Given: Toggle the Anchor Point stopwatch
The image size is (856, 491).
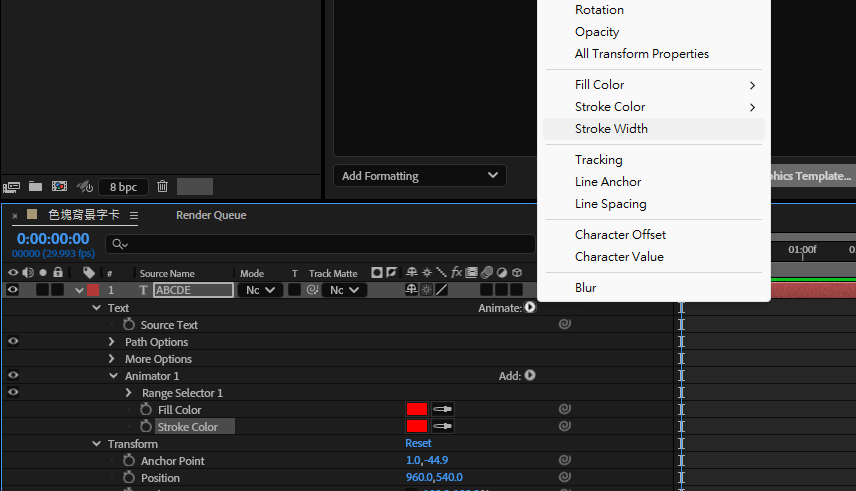Looking at the screenshot, I should (129, 461).
